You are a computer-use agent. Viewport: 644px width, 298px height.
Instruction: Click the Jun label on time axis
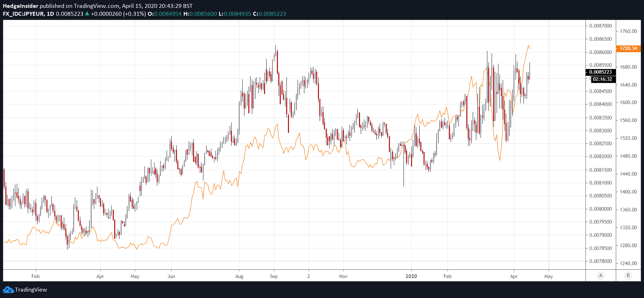click(x=171, y=276)
